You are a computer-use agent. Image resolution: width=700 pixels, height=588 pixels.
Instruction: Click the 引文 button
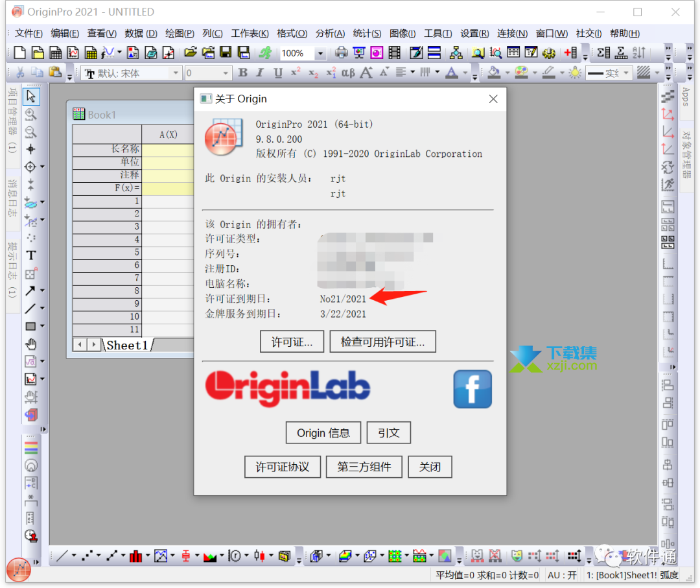pos(388,433)
